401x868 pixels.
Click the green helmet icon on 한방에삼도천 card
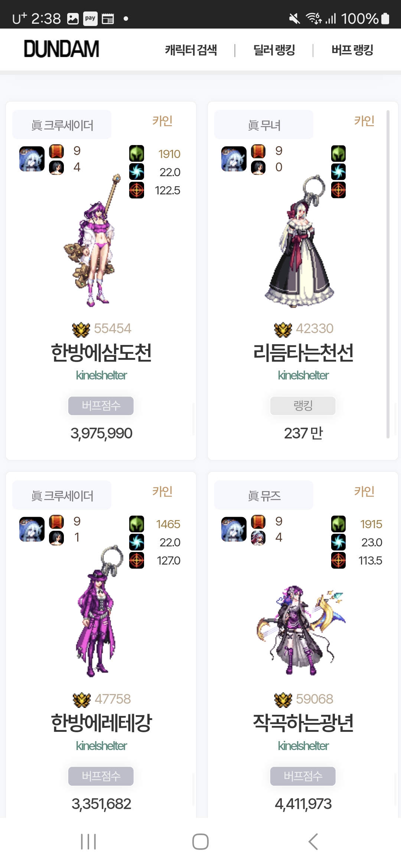click(x=137, y=154)
